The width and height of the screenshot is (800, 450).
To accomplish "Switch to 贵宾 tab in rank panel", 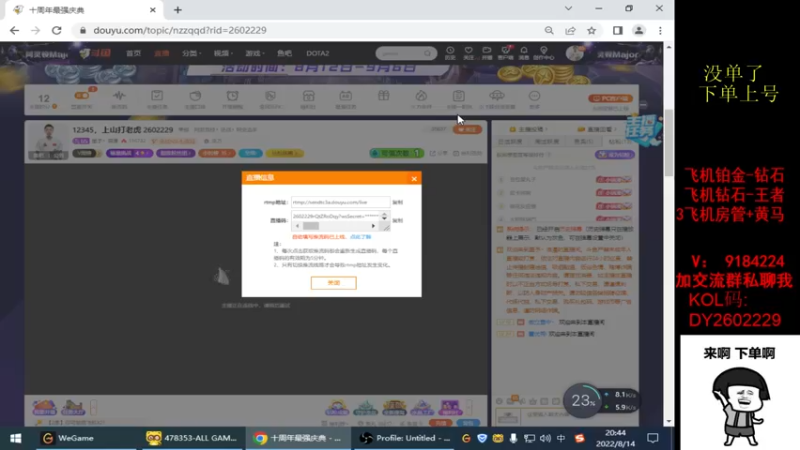I will (583, 141).
